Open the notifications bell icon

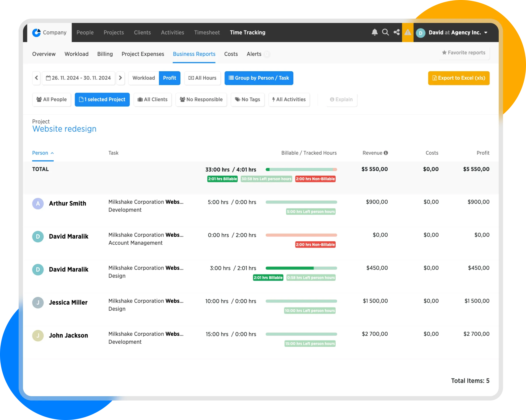tap(375, 32)
